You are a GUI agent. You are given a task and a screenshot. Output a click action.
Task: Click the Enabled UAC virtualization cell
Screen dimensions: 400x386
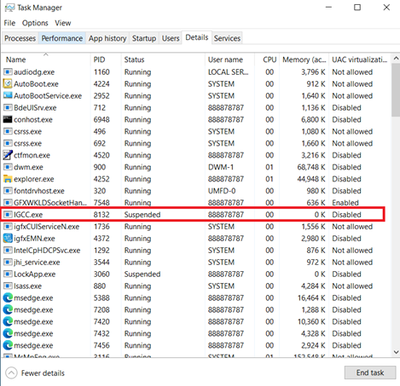[345, 203]
